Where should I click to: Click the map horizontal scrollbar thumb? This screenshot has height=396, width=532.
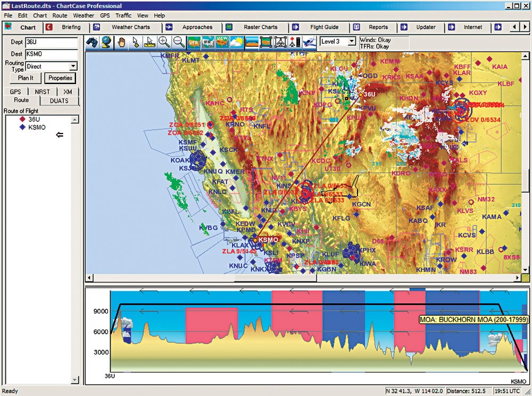276,278
